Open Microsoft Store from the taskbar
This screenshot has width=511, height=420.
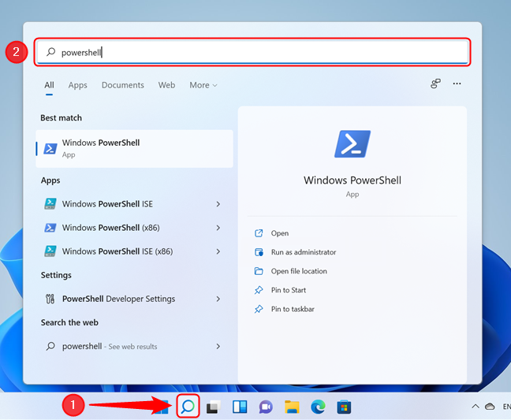[x=344, y=407]
